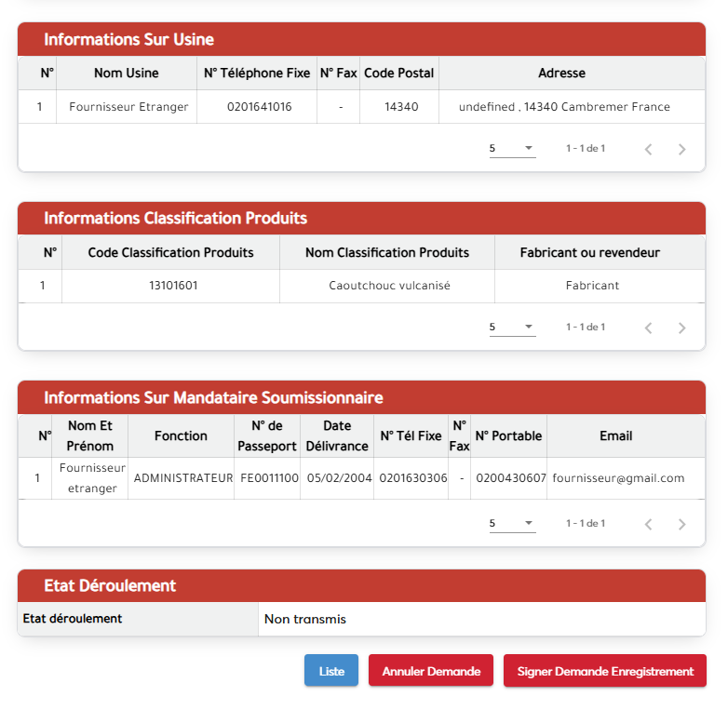The image size is (728, 723).
Task: Previous page arrow in Classification Produits table
Action: tap(648, 328)
